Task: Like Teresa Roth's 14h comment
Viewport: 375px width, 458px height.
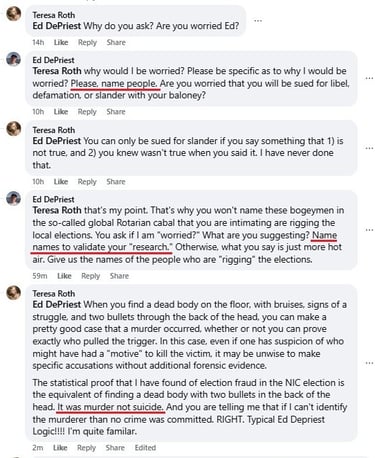Action: (x=61, y=43)
